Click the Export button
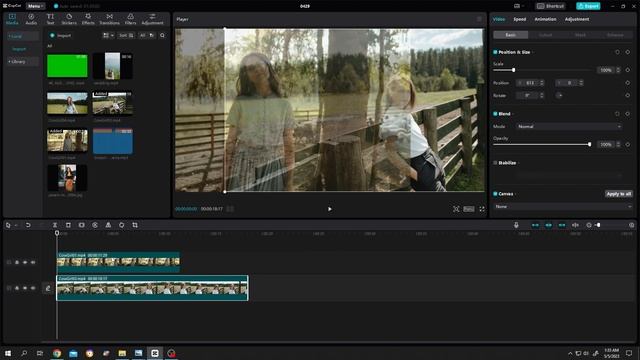Image resolution: width=640 pixels, height=360 pixels. 588,6
